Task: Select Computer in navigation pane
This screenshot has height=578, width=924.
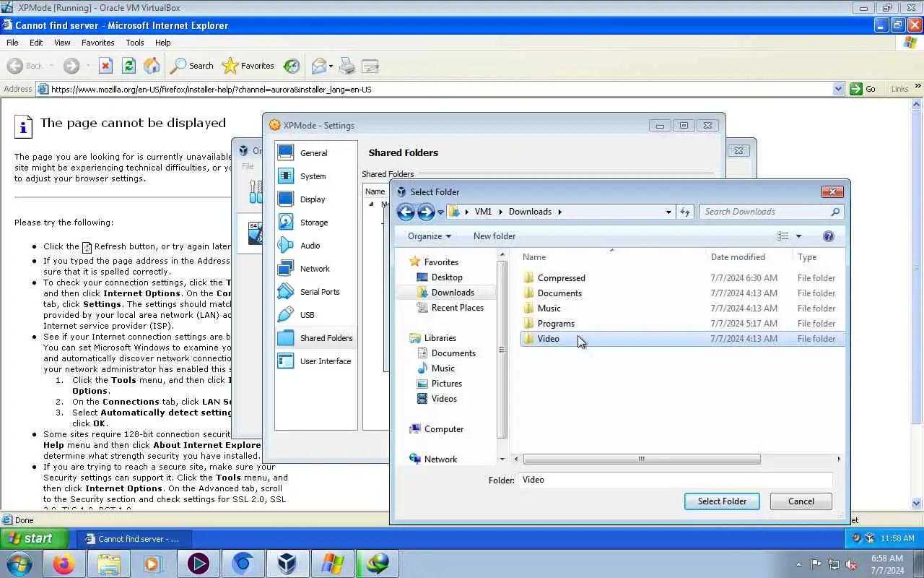Action: point(444,429)
